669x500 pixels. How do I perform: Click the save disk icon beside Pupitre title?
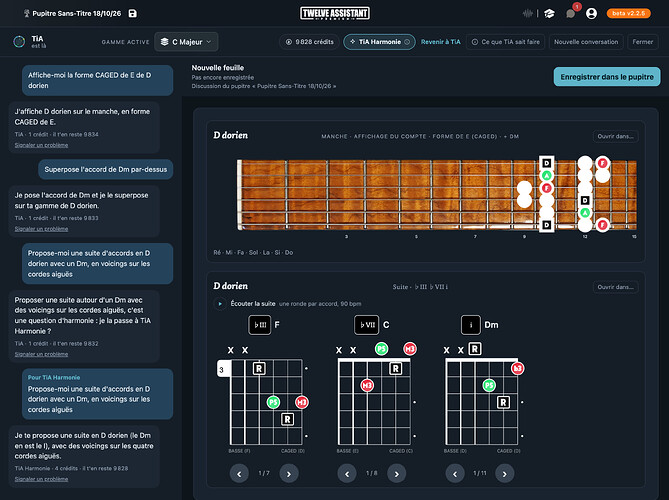click(133, 13)
